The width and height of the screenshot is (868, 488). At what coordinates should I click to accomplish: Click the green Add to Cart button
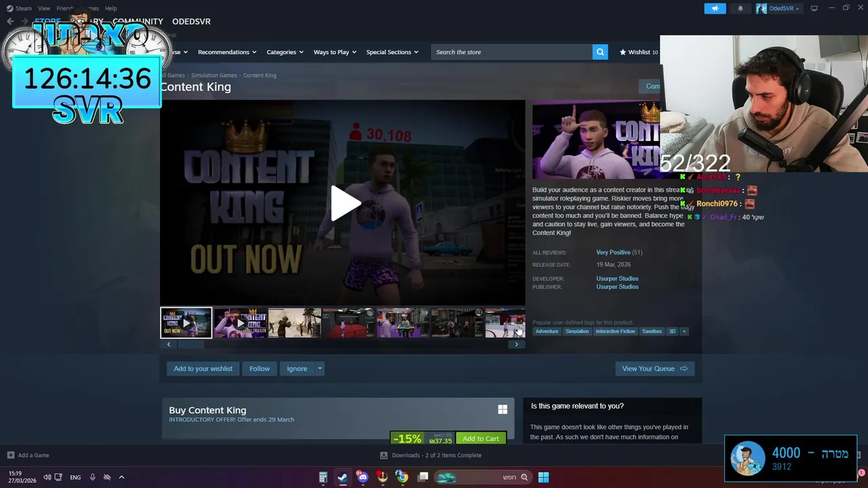(481, 439)
